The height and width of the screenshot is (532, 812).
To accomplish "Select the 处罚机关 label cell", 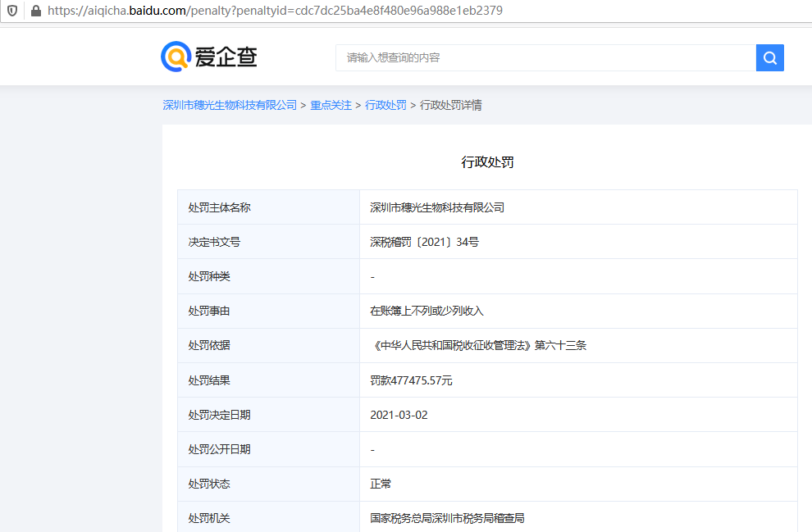I will tap(269, 517).
